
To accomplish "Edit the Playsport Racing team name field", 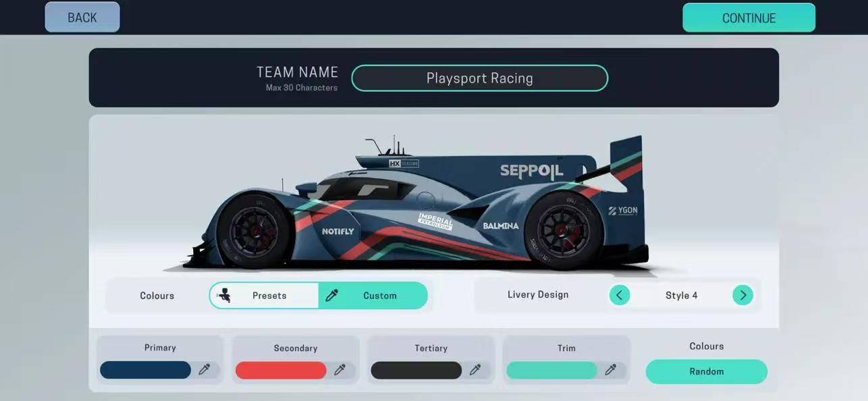I will click(x=479, y=78).
